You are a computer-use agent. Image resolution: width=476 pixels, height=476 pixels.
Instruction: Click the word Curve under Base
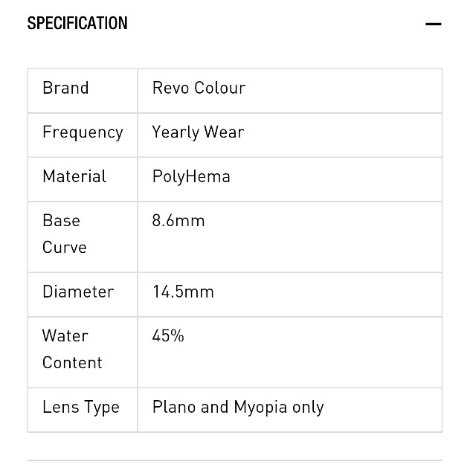[x=65, y=247]
